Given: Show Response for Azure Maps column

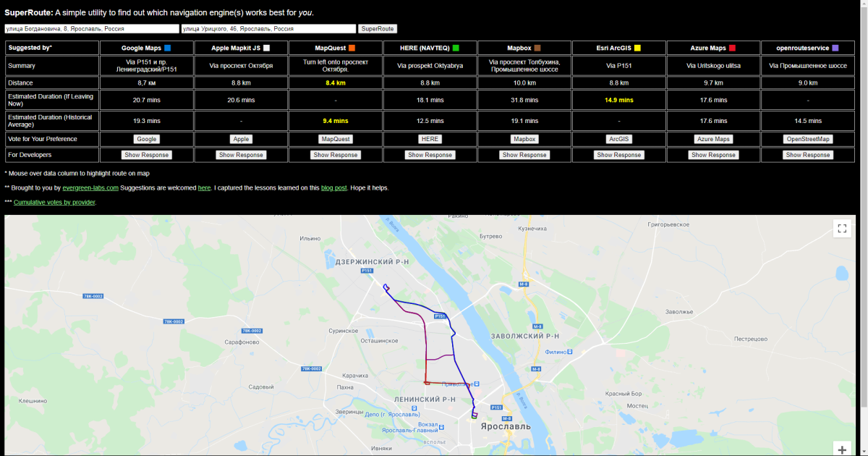Looking at the screenshot, I should [713, 155].
